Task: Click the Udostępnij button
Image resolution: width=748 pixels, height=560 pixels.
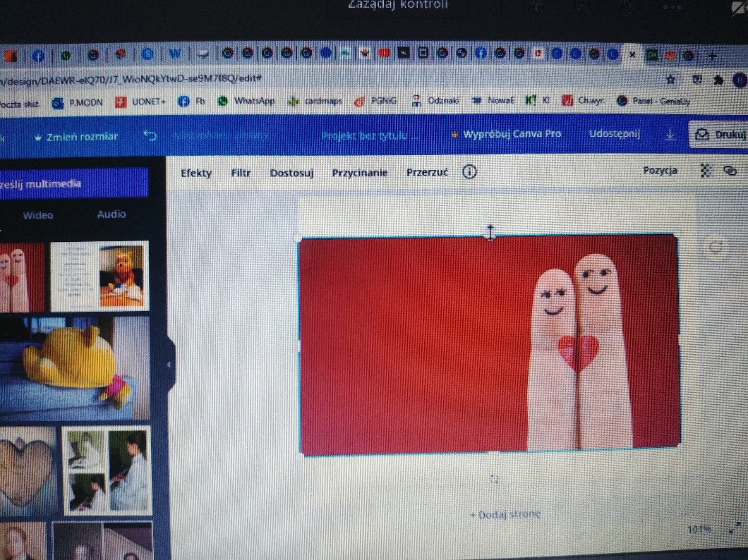Action: pyautogui.click(x=614, y=134)
